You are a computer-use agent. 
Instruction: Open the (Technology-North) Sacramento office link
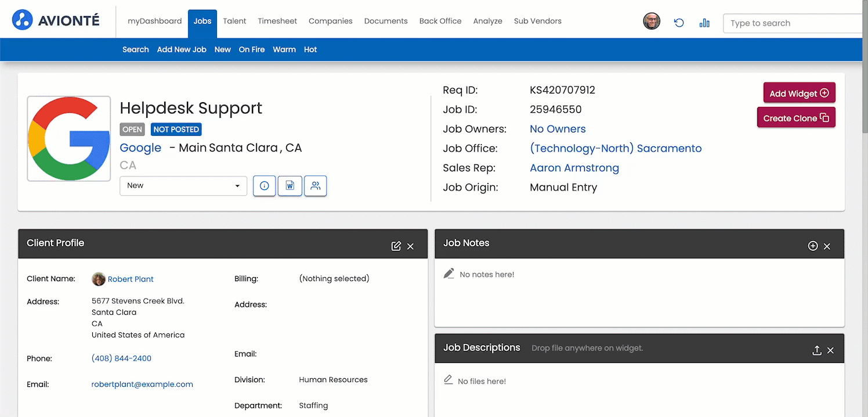(x=616, y=149)
